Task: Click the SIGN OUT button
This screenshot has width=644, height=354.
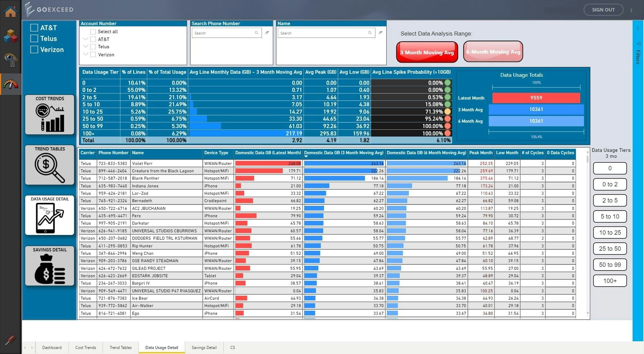Action: 603,9
